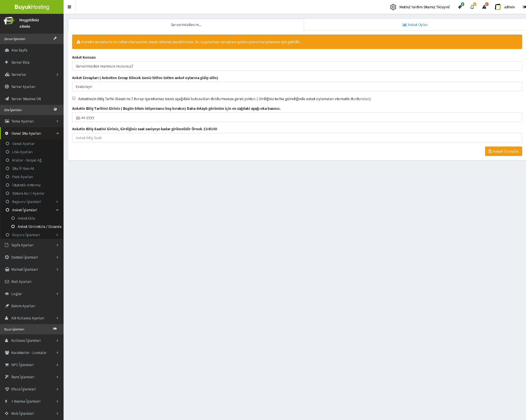Expand Market İşlemleri submenu
The width and height of the screenshot is (526, 420).
[x=32, y=269]
